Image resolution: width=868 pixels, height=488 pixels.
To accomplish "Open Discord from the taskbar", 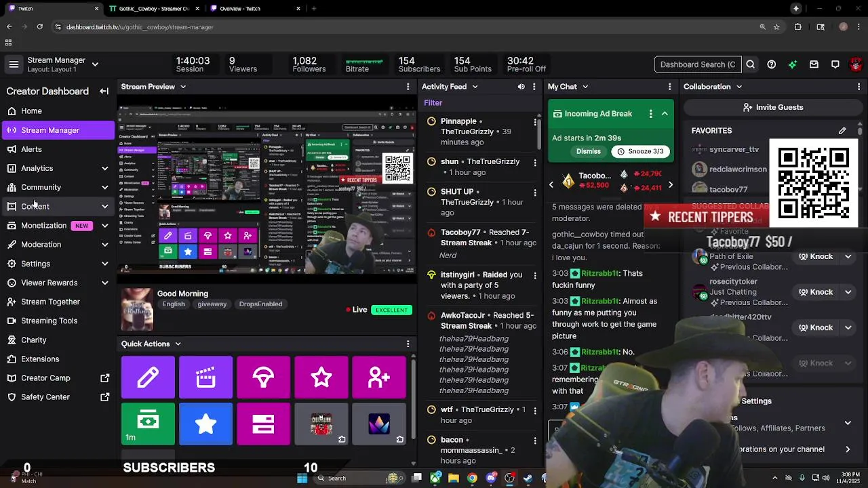I will 491,478.
